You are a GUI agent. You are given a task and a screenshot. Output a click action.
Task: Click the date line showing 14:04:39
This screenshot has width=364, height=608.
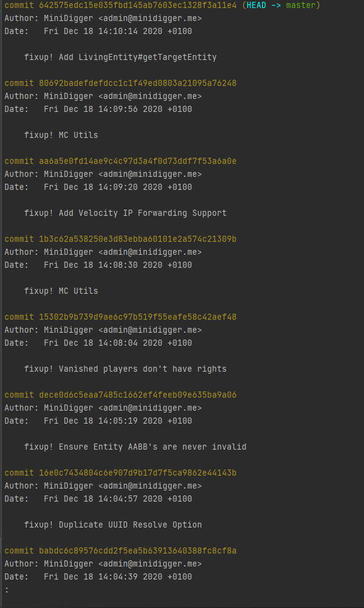(x=98, y=577)
